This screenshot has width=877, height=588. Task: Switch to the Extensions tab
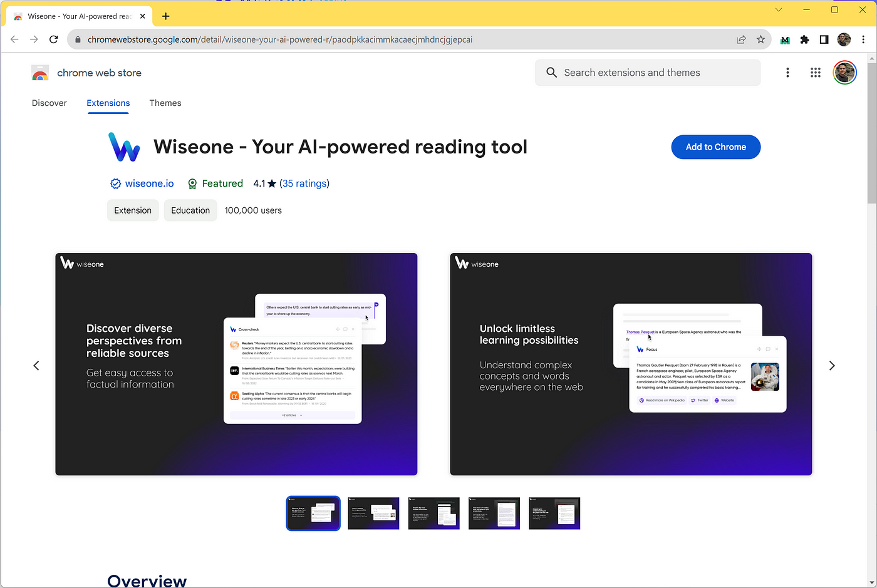pos(108,103)
